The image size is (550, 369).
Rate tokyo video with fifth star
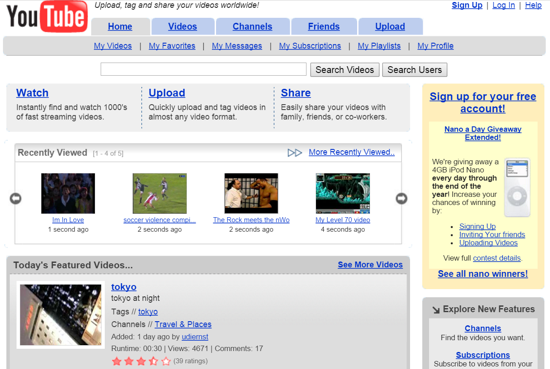coord(166,361)
